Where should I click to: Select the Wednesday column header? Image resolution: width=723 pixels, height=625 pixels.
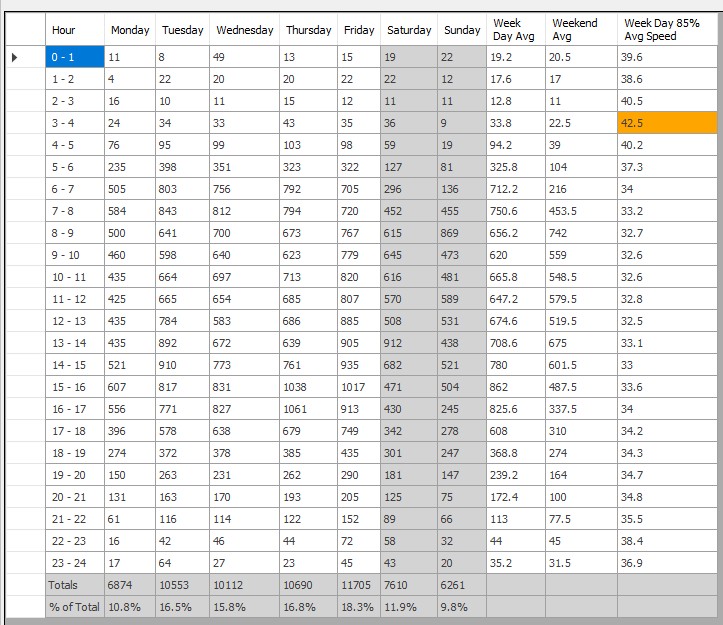click(244, 30)
